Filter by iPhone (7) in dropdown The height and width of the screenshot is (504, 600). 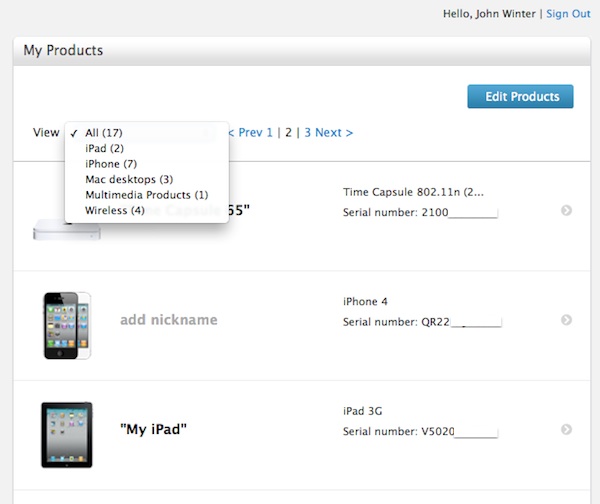[x=147, y=164]
